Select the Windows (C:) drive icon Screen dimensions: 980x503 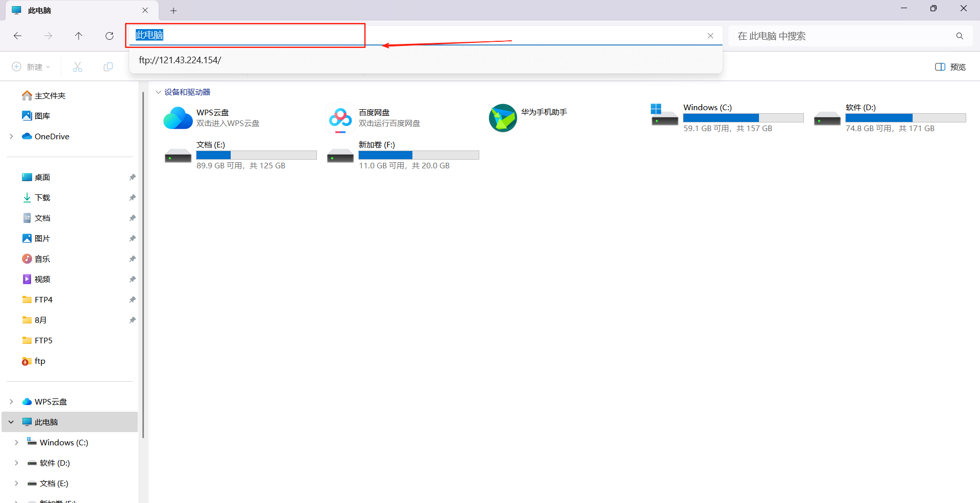point(665,115)
